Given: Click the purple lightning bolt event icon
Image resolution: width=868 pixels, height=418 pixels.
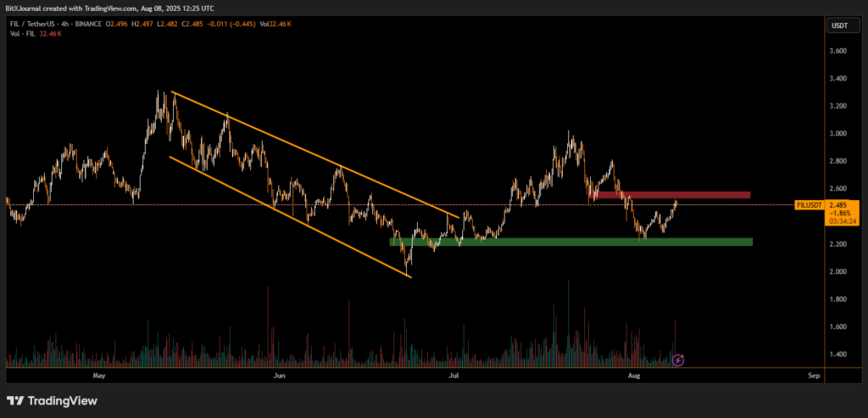Looking at the screenshot, I should (x=678, y=360).
